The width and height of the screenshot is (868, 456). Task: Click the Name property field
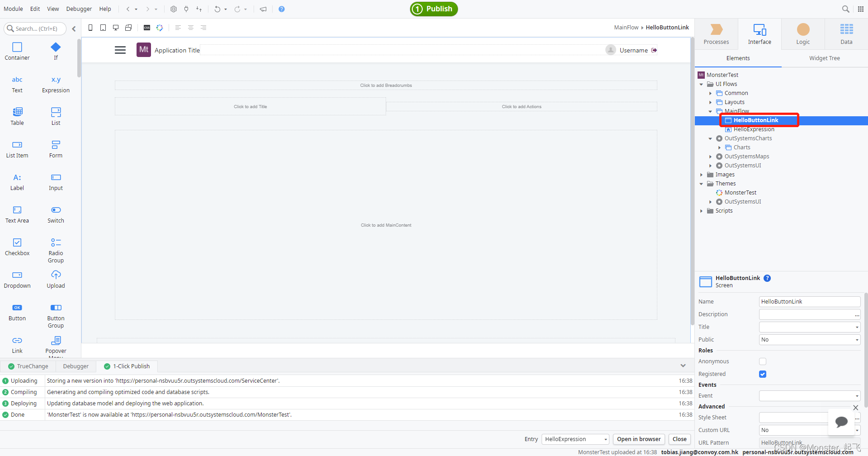[x=810, y=302]
